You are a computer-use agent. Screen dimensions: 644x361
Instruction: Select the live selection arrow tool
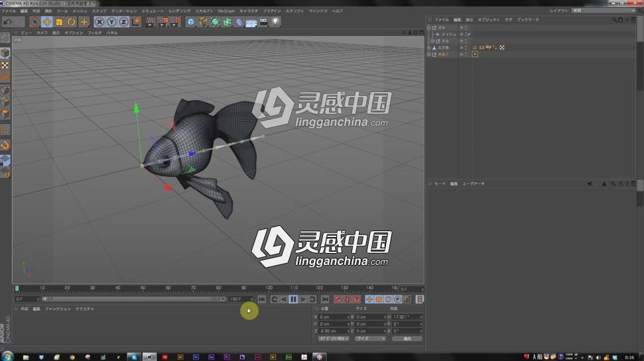[34, 22]
